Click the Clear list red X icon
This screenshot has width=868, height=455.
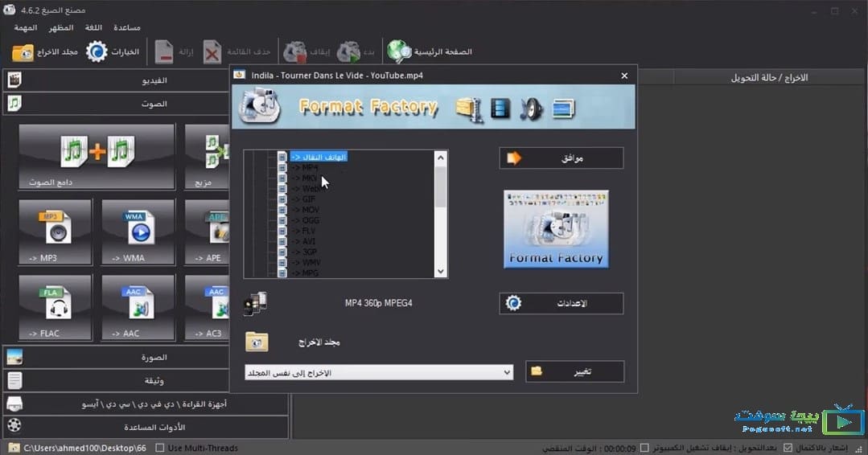click(x=212, y=52)
